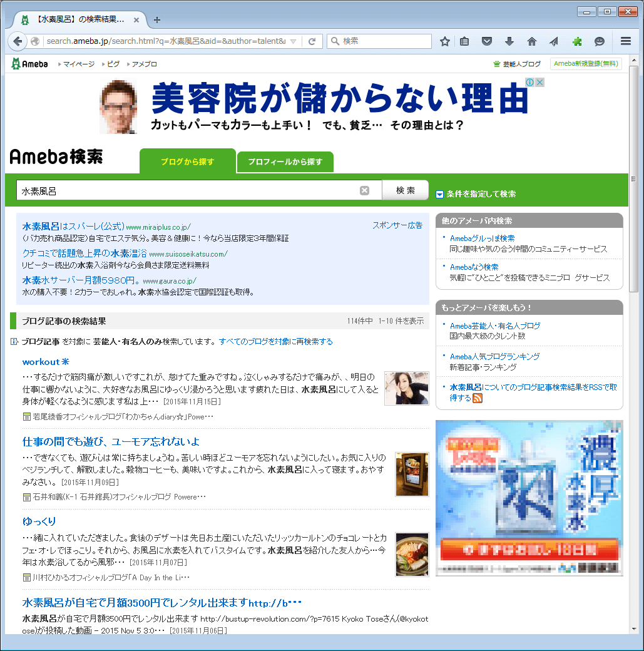Select the ブログから探す tab
The width and height of the screenshot is (644, 651).
point(188,161)
